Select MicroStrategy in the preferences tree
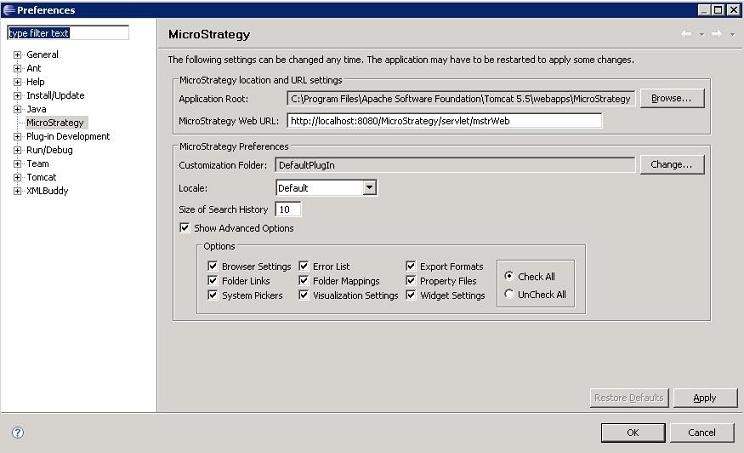Viewport: 744px width, 453px height. 55,123
